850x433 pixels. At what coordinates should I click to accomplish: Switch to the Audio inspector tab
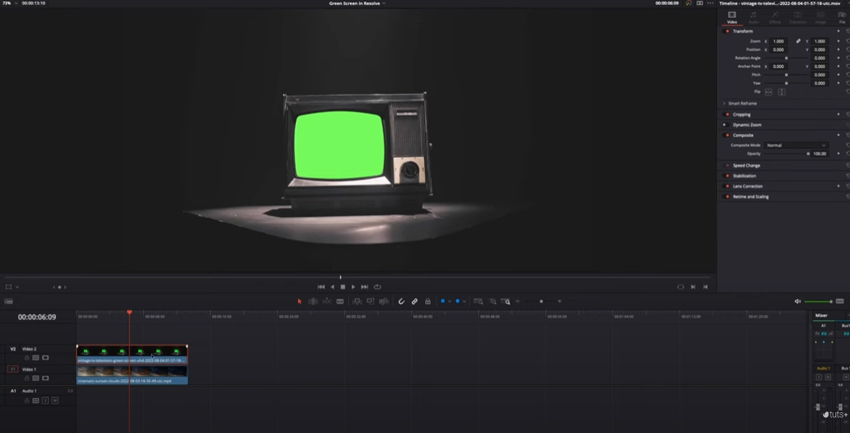[x=754, y=18]
